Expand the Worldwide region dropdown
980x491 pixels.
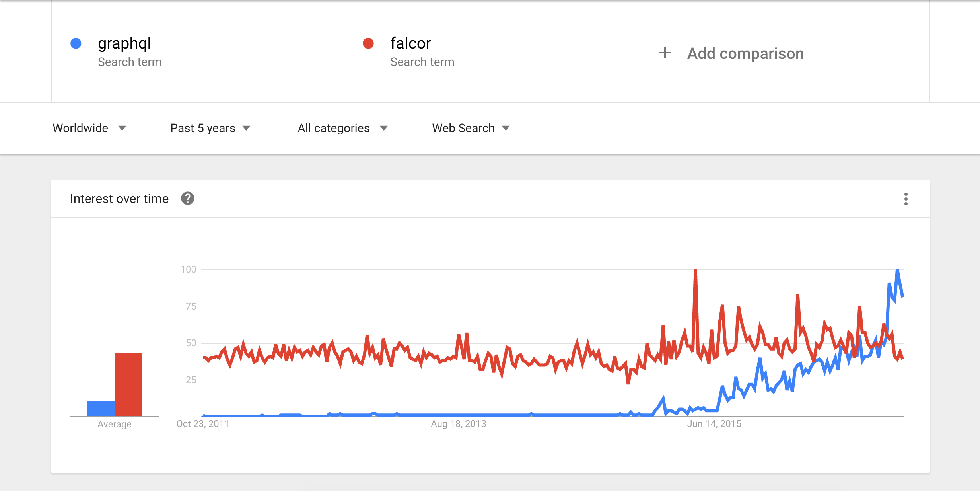(x=89, y=128)
